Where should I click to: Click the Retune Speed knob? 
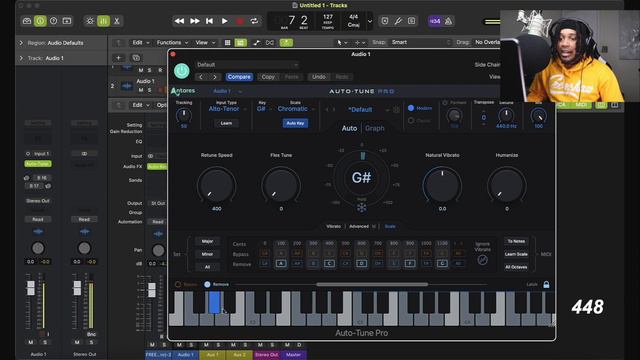click(x=216, y=186)
